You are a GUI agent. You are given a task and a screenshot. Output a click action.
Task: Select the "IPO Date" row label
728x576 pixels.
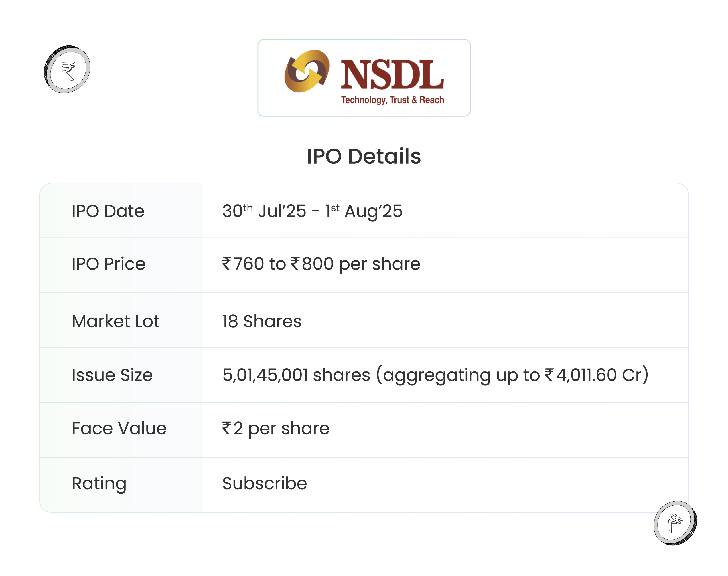108,211
